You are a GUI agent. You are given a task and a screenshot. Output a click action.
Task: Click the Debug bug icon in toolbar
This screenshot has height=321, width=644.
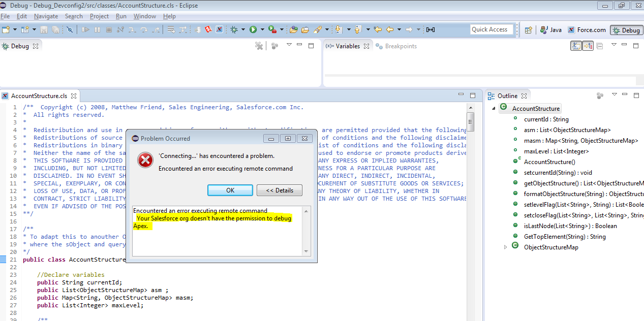click(x=234, y=30)
